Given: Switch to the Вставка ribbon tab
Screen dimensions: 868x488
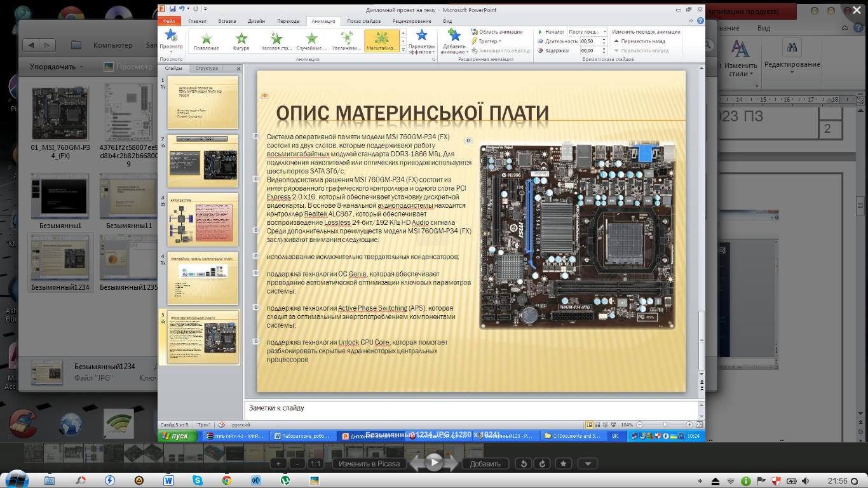Looking at the screenshot, I should (227, 21).
